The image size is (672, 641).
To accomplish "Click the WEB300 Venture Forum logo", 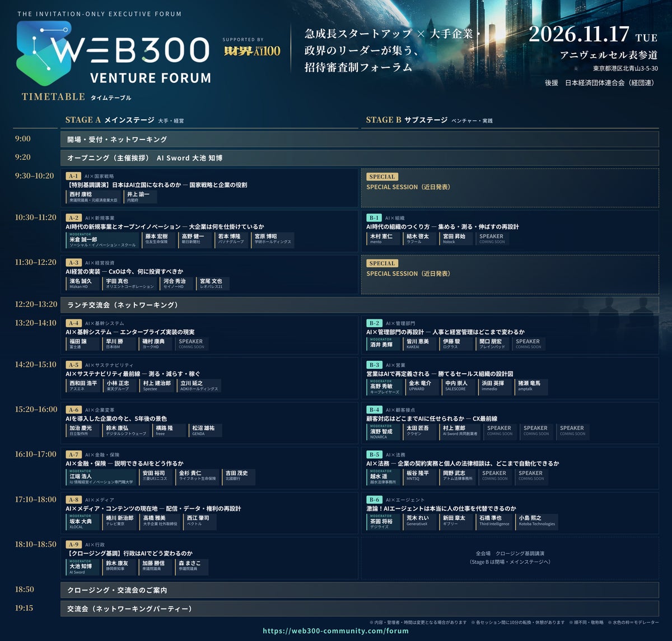I will [114, 54].
